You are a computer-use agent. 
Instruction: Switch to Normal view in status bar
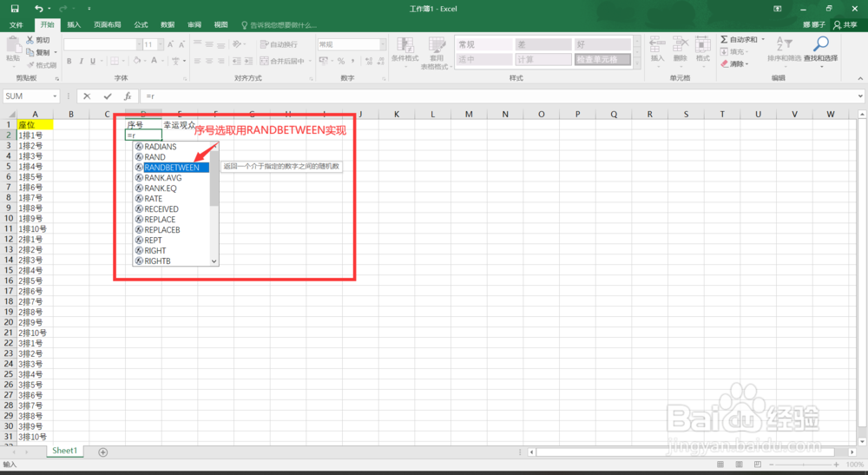(720, 465)
